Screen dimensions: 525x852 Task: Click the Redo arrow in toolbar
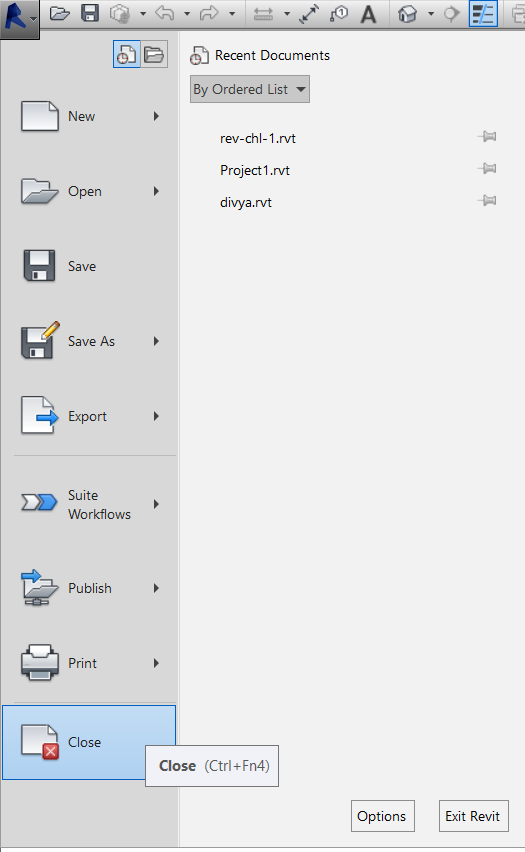[209, 13]
